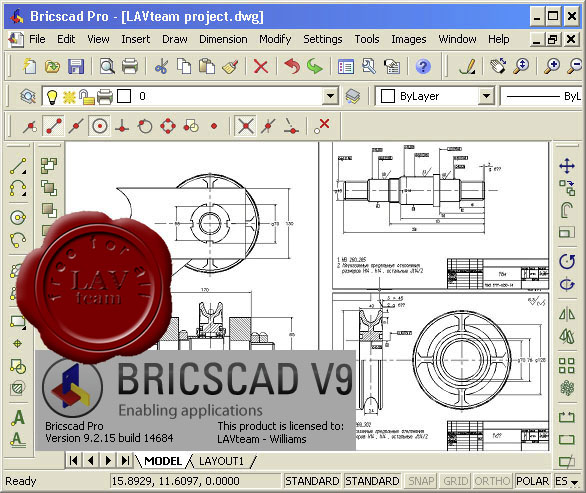The image size is (586, 493).
Task: Click the New drawing icon
Action: pyautogui.click(x=30, y=67)
